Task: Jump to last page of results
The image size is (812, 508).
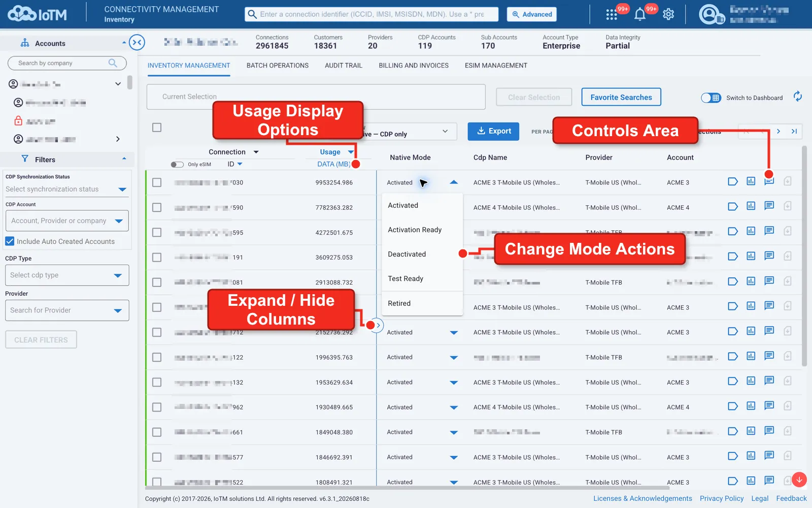Action: (x=794, y=132)
